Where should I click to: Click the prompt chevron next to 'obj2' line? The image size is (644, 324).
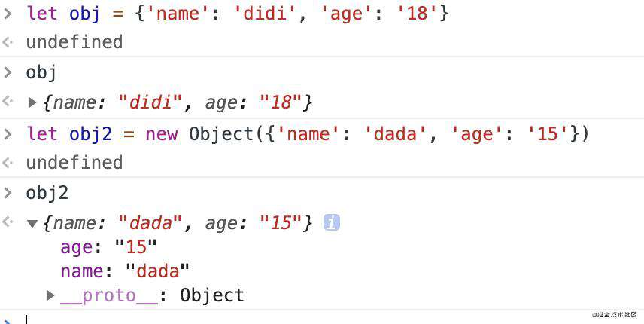click(8, 193)
